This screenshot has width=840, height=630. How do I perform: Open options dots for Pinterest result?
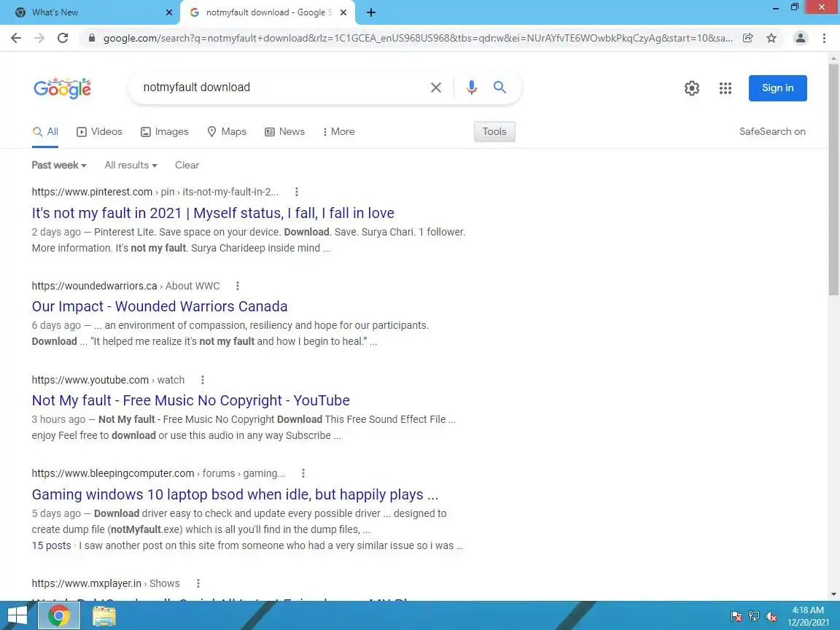click(297, 192)
